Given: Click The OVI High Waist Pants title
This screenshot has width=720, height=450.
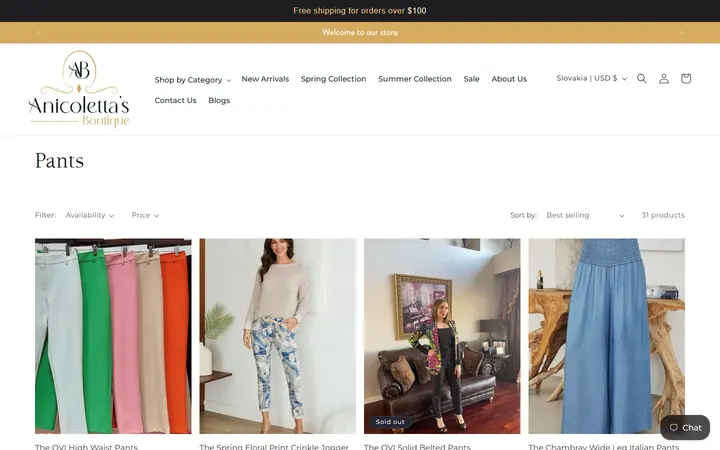Looking at the screenshot, I should 86,446.
